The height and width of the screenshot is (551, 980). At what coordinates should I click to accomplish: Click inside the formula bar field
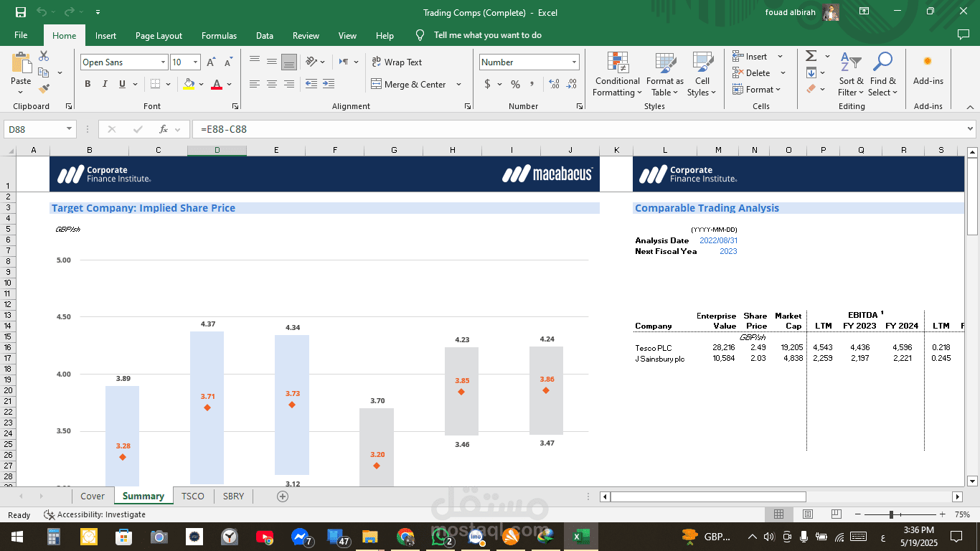coord(574,129)
